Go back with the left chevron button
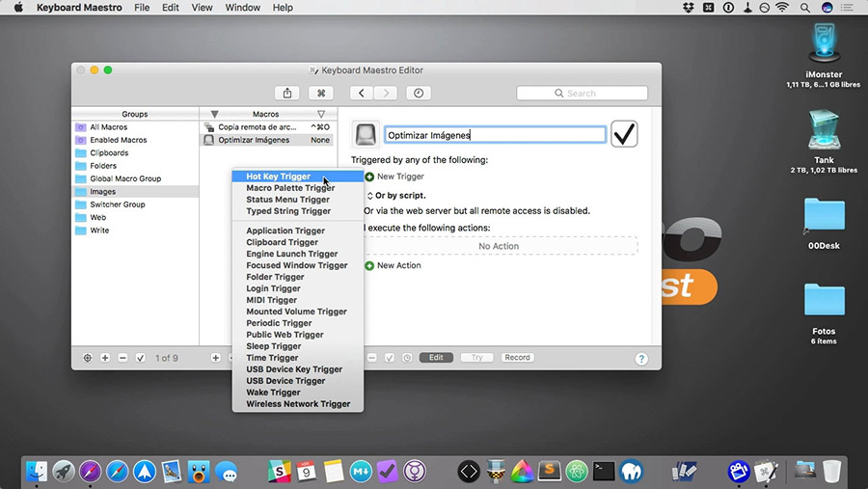Image resolution: width=868 pixels, height=489 pixels. [362, 93]
